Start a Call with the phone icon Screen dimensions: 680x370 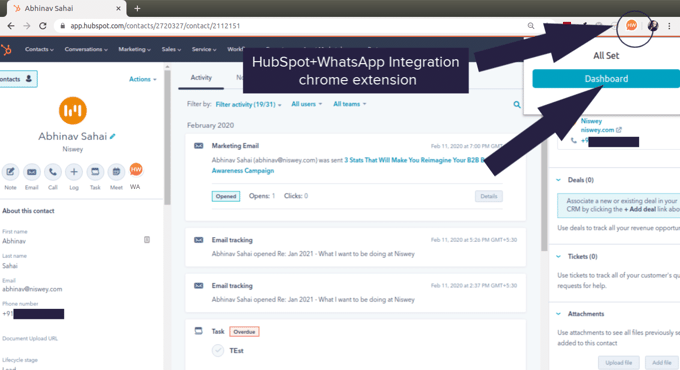pos(52,172)
